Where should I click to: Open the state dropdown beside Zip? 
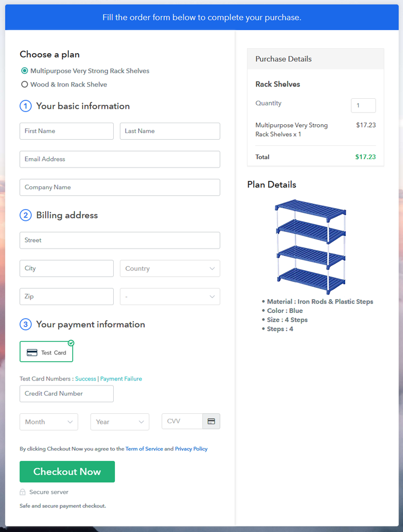tap(170, 297)
